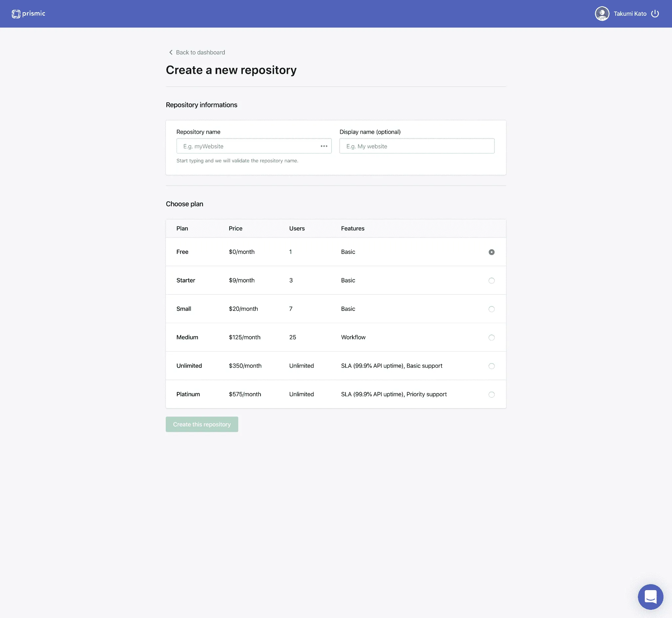Follow the Back to dashboard link

pyautogui.click(x=200, y=52)
